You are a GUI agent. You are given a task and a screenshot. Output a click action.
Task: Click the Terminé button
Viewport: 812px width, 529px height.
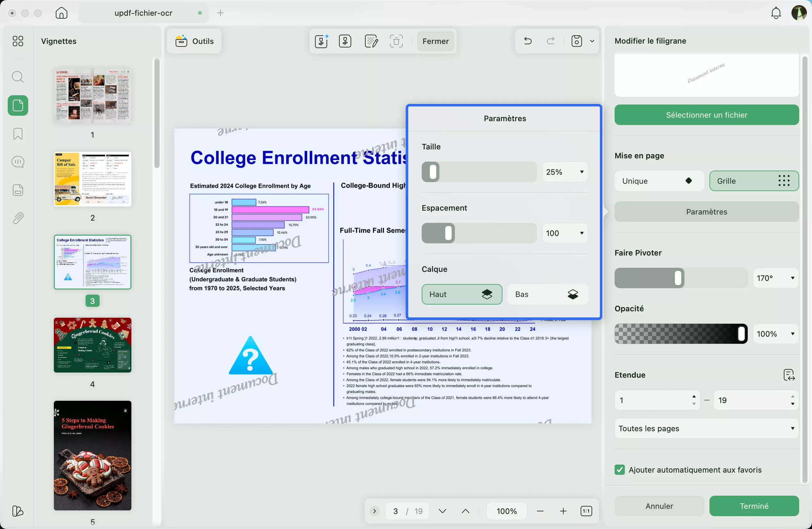[754, 506]
